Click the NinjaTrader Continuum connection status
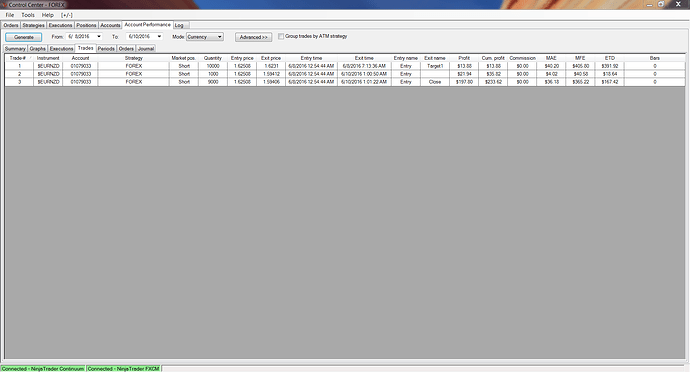 tap(43, 368)
